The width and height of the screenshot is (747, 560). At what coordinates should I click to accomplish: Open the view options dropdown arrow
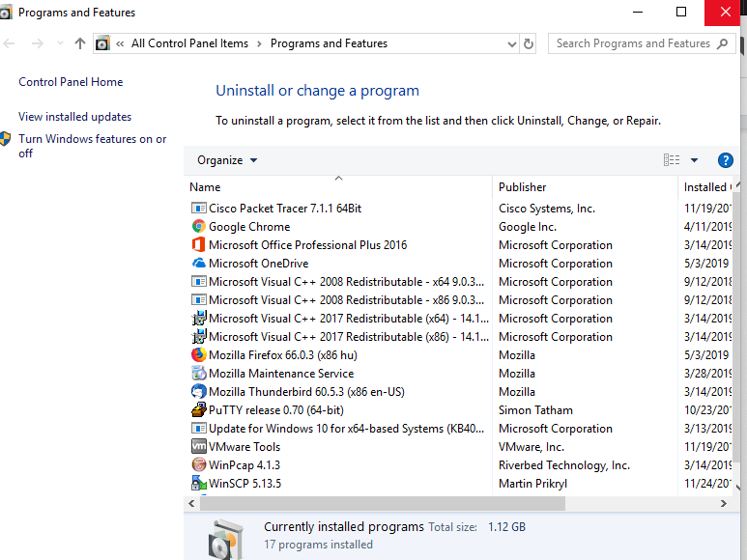click(x=694, y=160)
